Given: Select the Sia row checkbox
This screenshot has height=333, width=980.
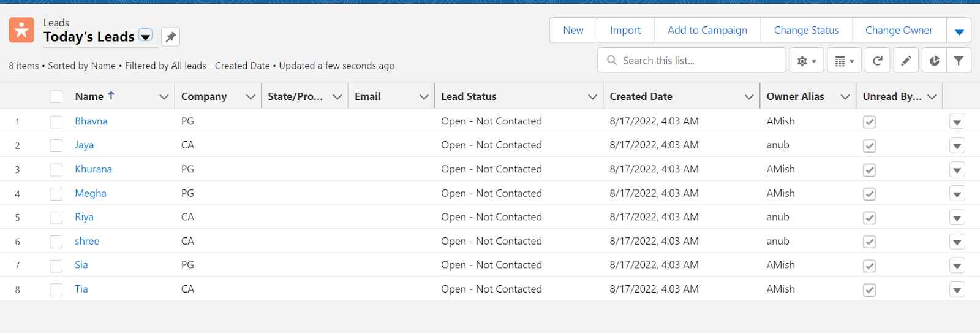Looking at the screenshot, I should point(56,266).
